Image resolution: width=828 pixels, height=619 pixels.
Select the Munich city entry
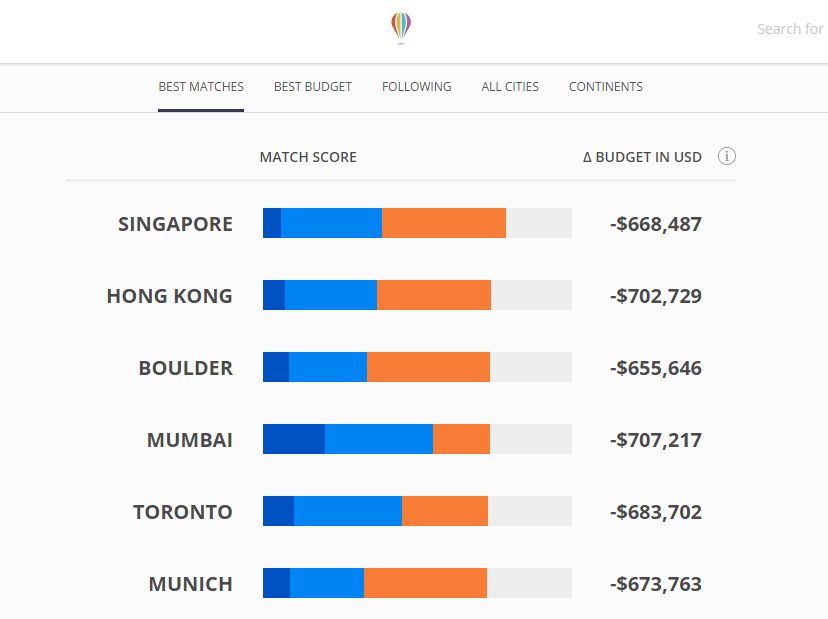[x=191, y=584]
